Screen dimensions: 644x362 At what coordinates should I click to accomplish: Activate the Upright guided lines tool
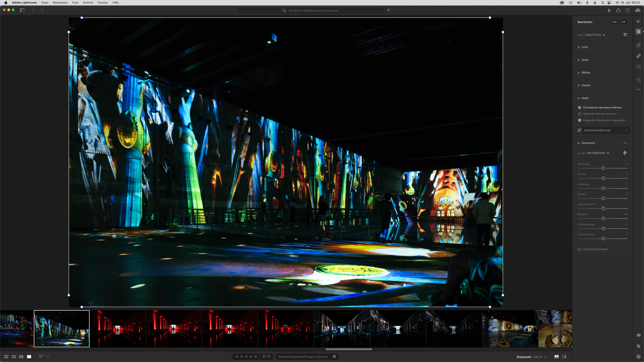point(625,153)
